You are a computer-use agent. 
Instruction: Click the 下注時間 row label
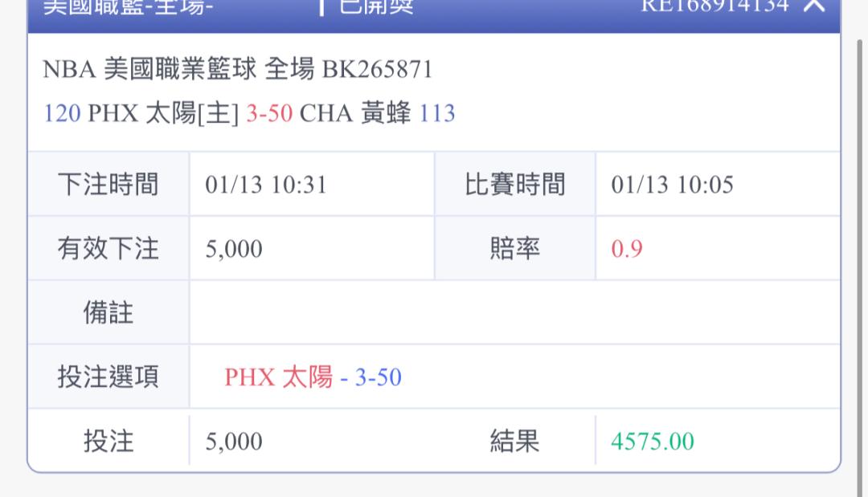[108, 185]
